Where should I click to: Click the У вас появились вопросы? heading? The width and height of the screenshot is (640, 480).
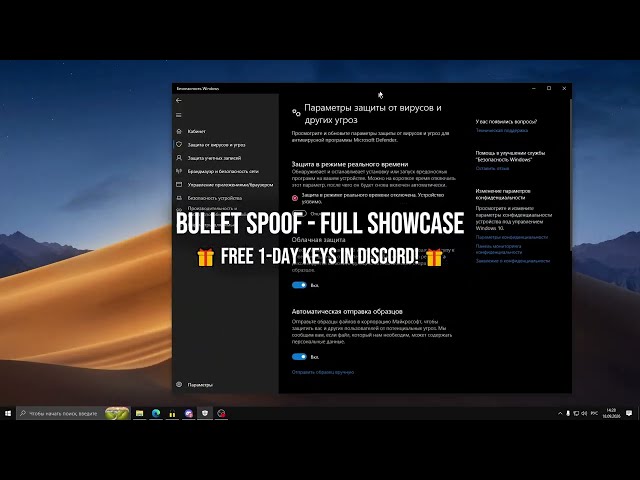(x=507, y=122)
